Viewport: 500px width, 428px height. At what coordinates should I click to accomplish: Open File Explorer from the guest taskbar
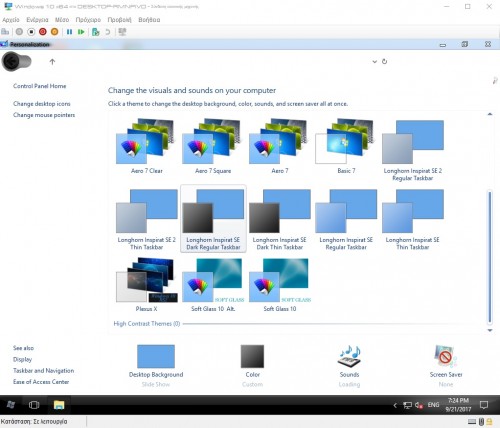pyautogui.click(x=59, y=405)
